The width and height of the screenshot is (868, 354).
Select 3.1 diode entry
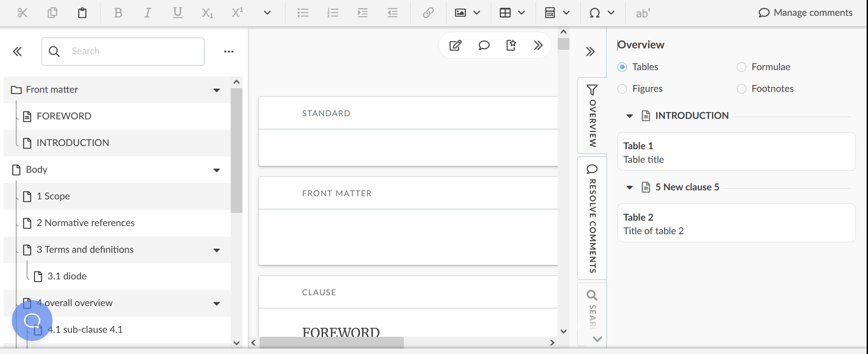(67, 276)
